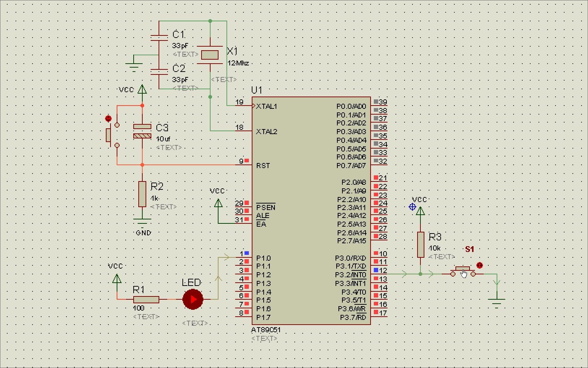Click the P0.0/AD0 pin label

pos(351,106)
